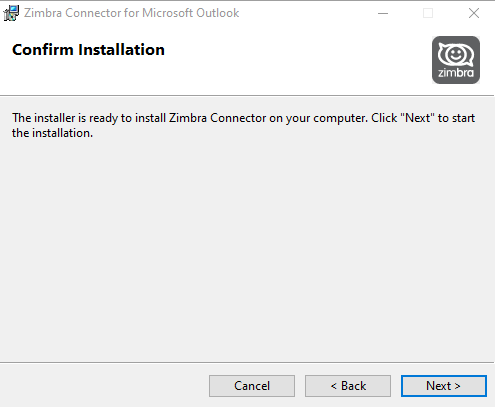The height and width of the screenshot is (407, 495).
Task: Start installation with the Next > button
Action: click(x=444, y=386)
